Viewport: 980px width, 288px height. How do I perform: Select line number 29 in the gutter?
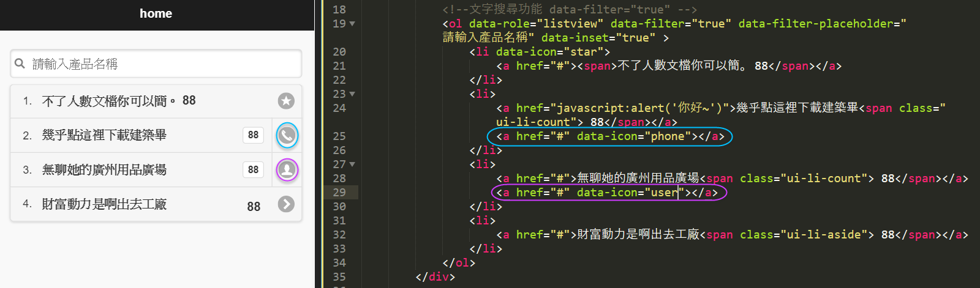pos(339,193)
